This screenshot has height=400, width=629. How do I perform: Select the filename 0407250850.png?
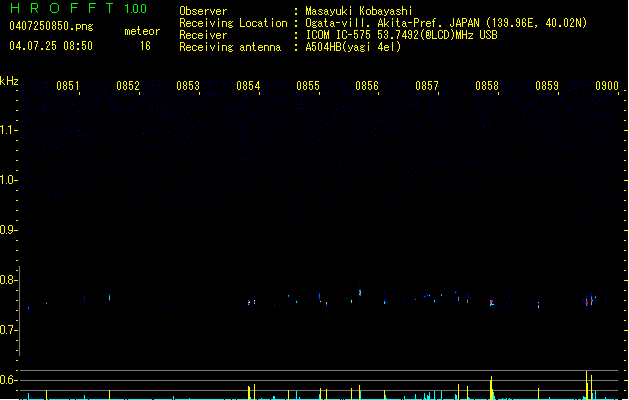pos(51,26)
